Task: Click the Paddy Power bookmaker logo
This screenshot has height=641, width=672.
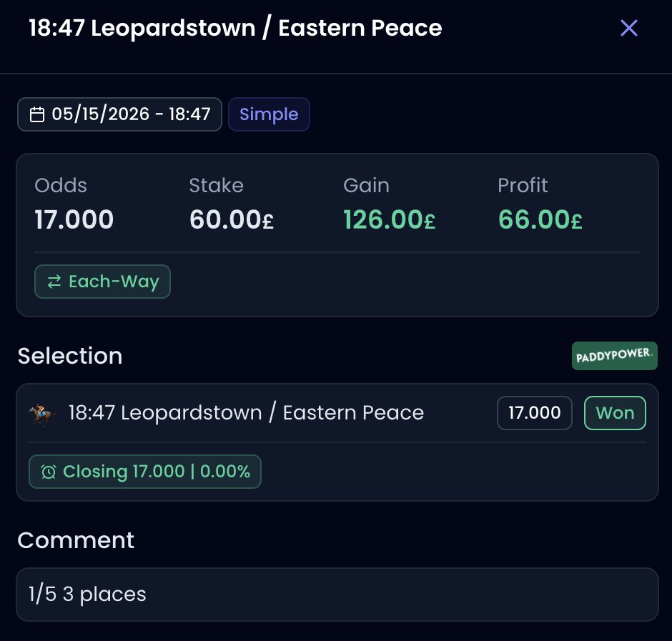Action: (615, 356)
